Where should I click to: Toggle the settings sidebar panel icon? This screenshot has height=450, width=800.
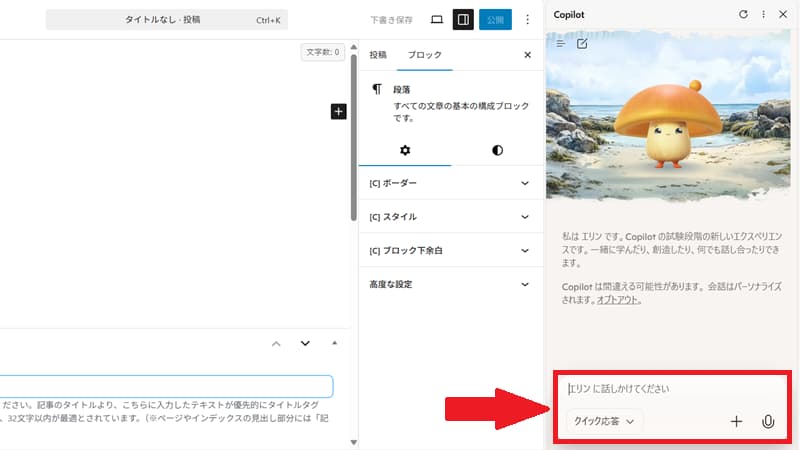pos(463,20)
